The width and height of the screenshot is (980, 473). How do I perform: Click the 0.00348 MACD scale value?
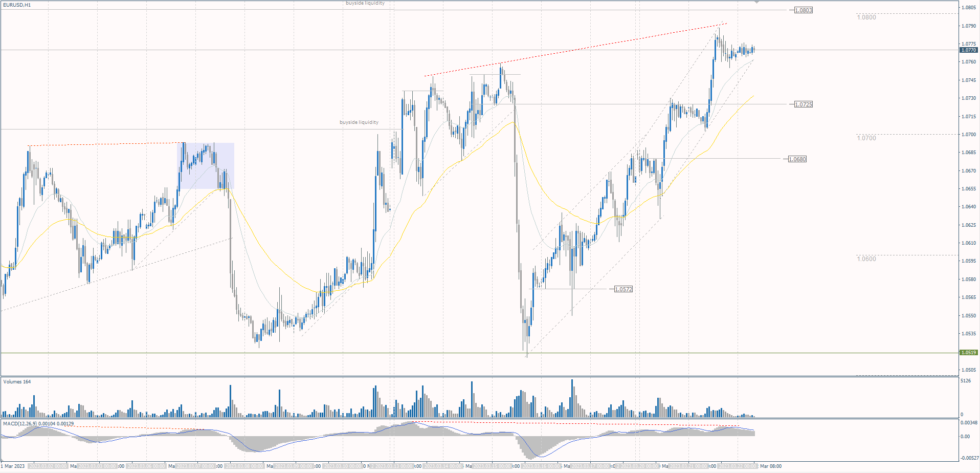click(x=969, y=423)
